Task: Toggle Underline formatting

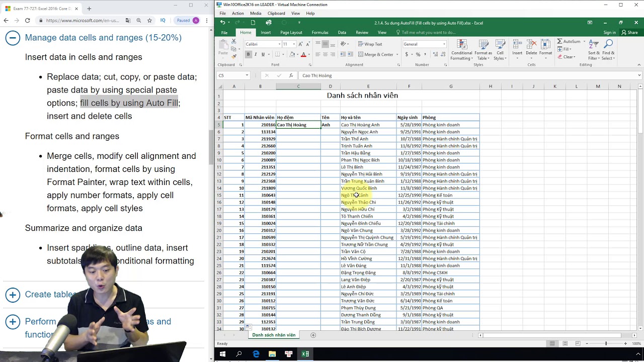Action: pyautogui.click(x=263, y=54)
